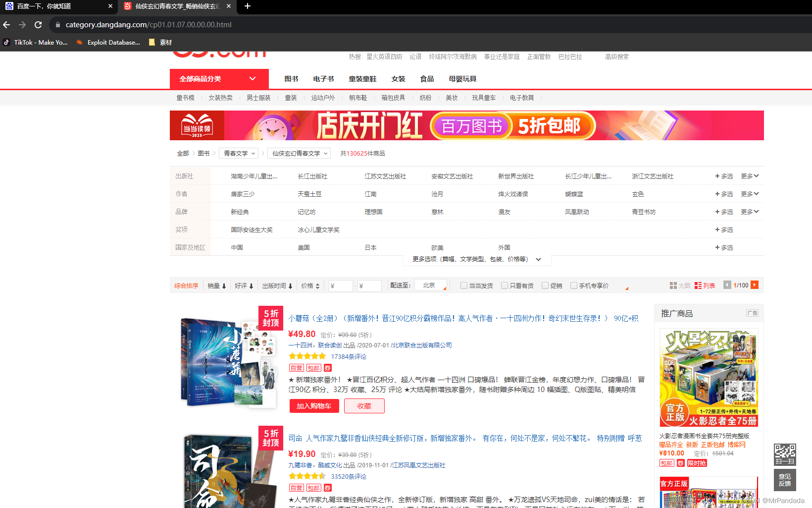Open the 图书 navigation tab
This screenshot has width=812, height=508.
[x=291, y=79]
